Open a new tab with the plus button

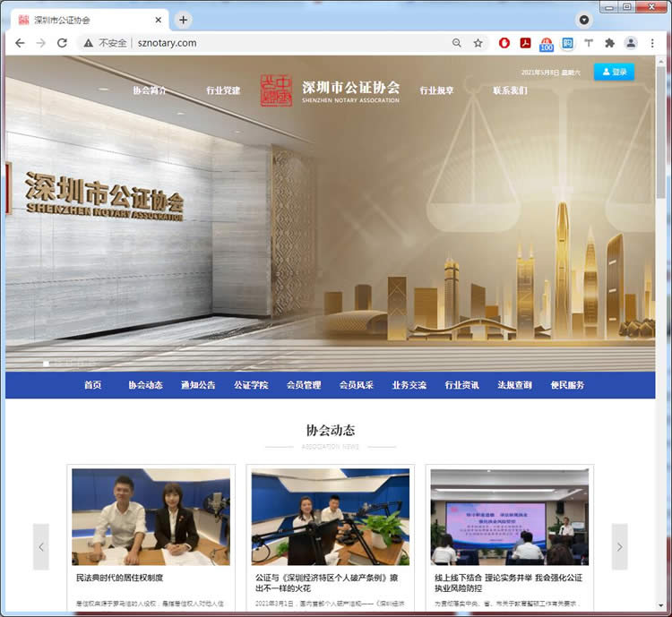(183, 20)
